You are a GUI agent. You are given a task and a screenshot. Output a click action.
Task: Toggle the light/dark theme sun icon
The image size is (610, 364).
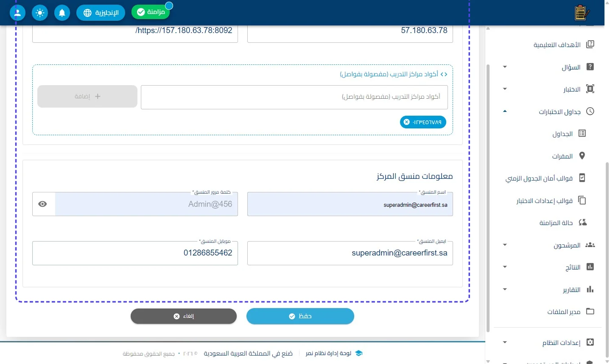point(40,13)
